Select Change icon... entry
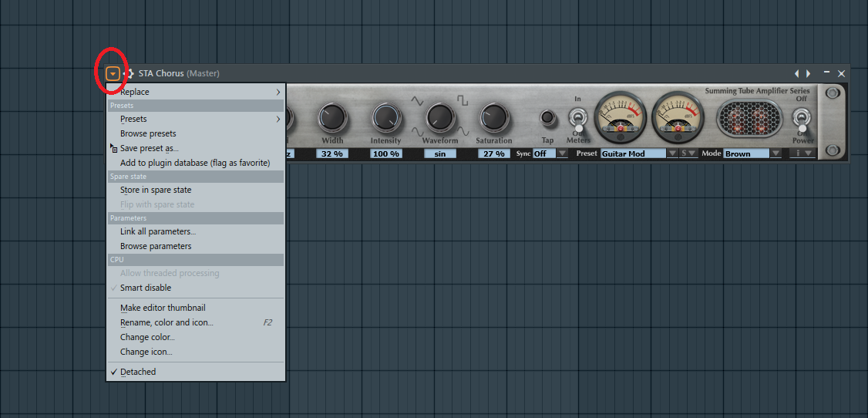868x418 pixels. 196,352
